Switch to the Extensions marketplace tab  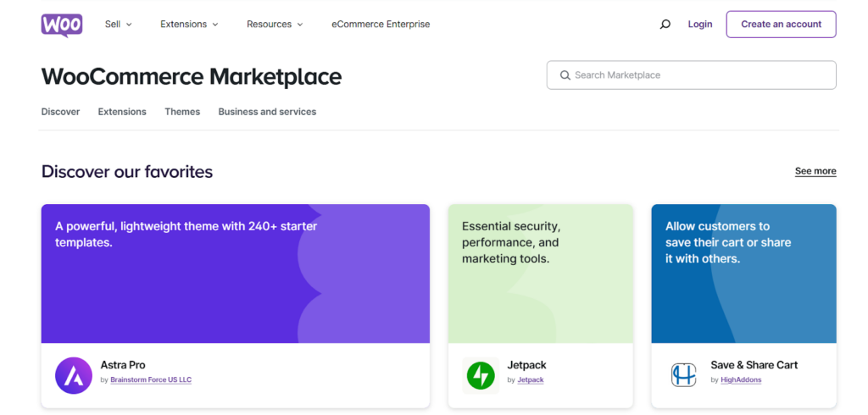pos(122,112)
